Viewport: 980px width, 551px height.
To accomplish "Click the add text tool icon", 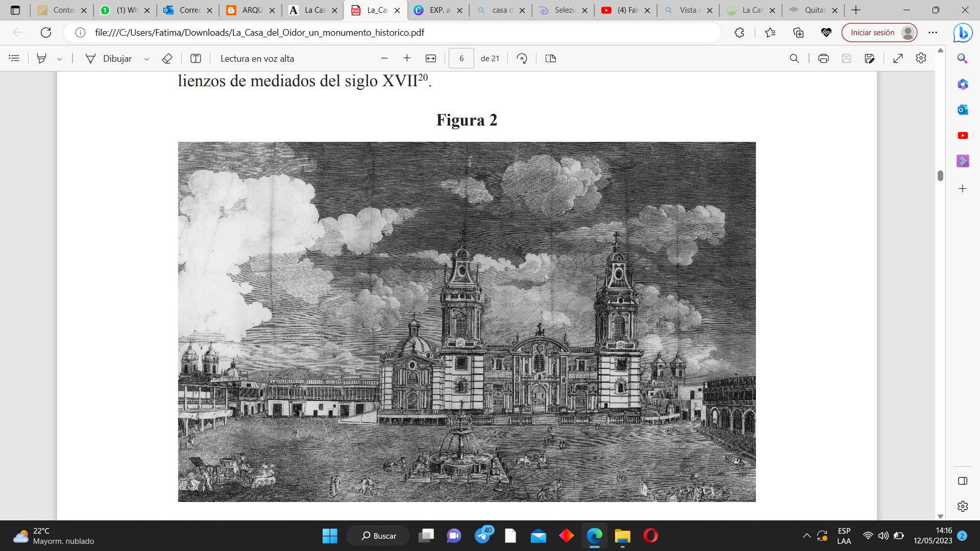I will tap(195, 59).
